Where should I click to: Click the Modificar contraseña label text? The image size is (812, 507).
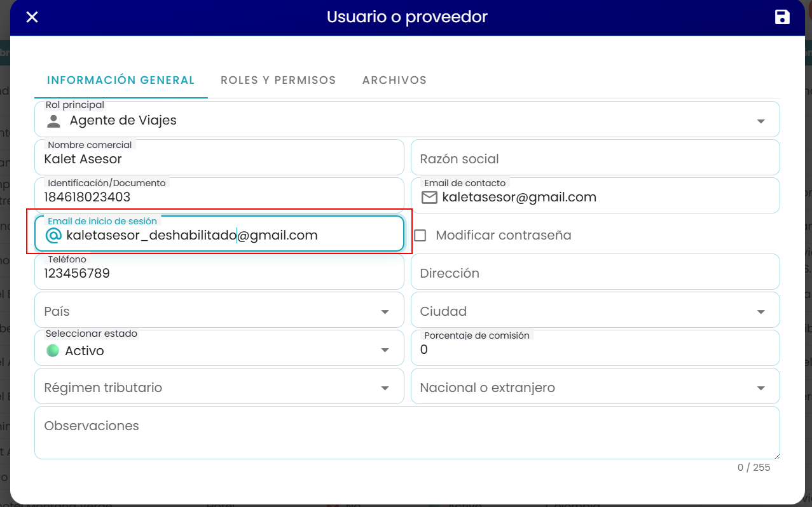coord(504,236)
